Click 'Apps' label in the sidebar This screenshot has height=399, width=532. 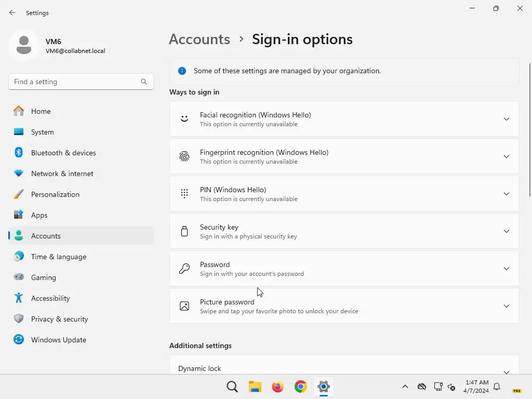39,215
